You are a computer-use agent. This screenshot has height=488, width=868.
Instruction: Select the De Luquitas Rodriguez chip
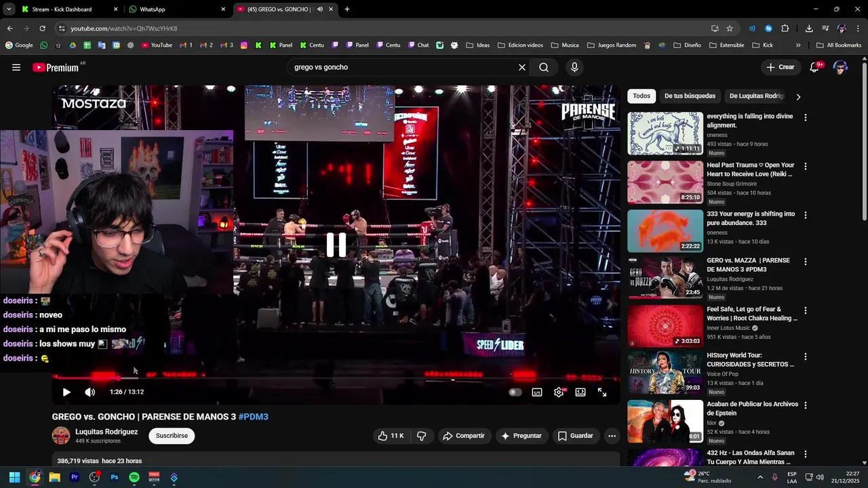tap(756, 96)
